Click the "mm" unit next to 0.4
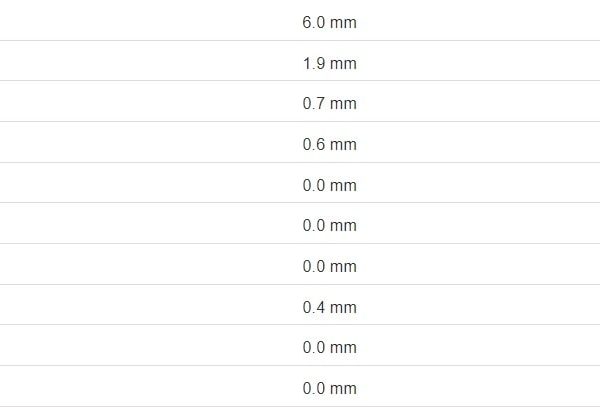Image resolution: width=600 pixels, height=407 pixels. (x=343, y=307)
